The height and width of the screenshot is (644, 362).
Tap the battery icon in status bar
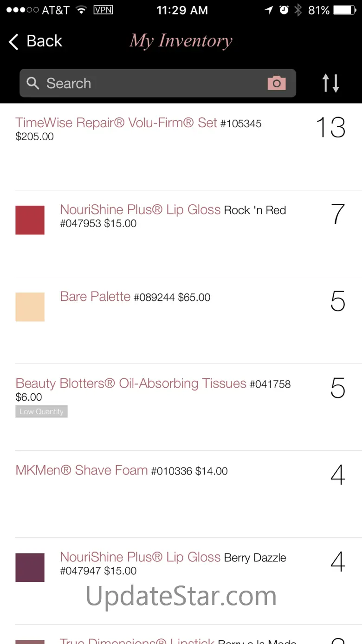[x=344, y=10]
